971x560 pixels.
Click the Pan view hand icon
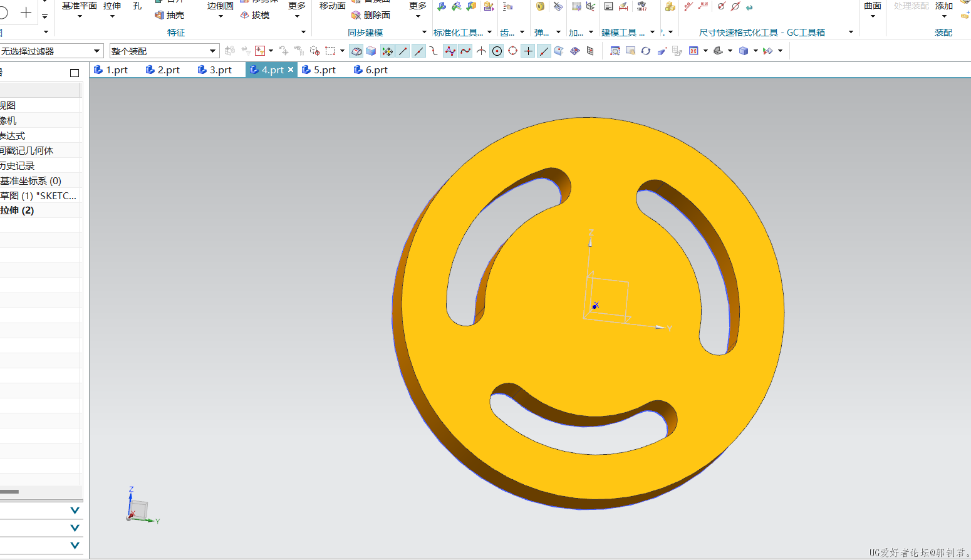point(630,51)
